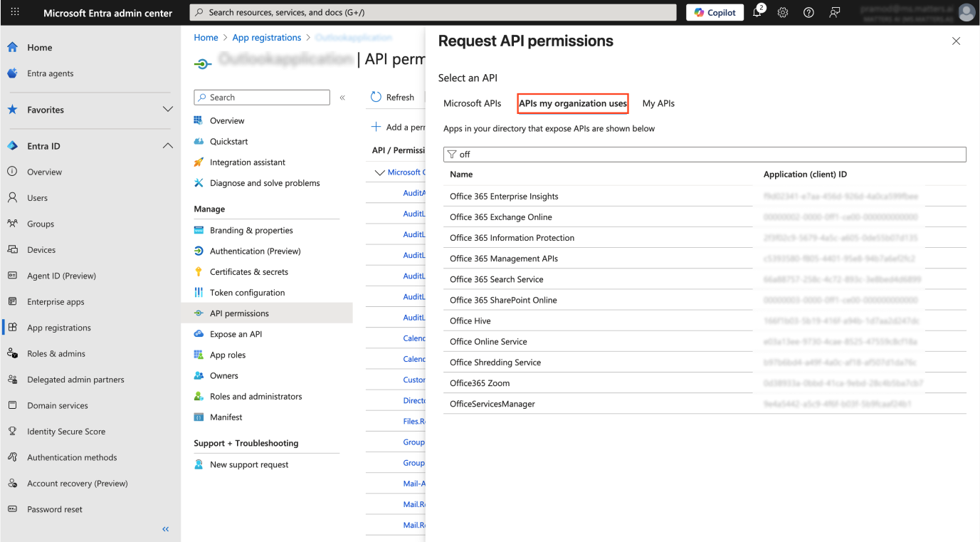Click the Groups icon in sidebar
This screenshot has height=542, width=980.
(x=12, y=224)
